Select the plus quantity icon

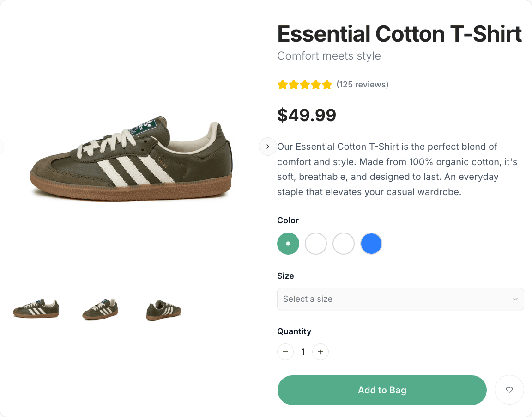320,352
